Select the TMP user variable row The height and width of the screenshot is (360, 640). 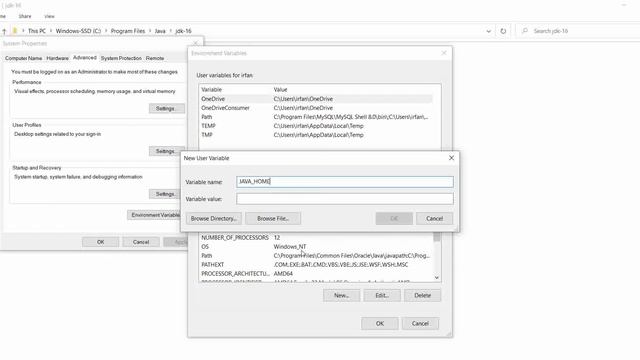(x=316, y=135)
